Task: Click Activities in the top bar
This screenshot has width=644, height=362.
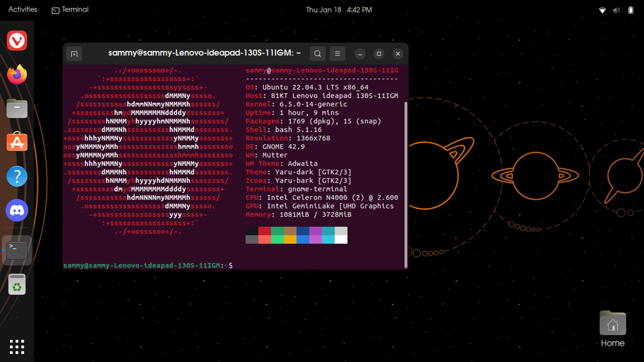Action: click(23, 9)
